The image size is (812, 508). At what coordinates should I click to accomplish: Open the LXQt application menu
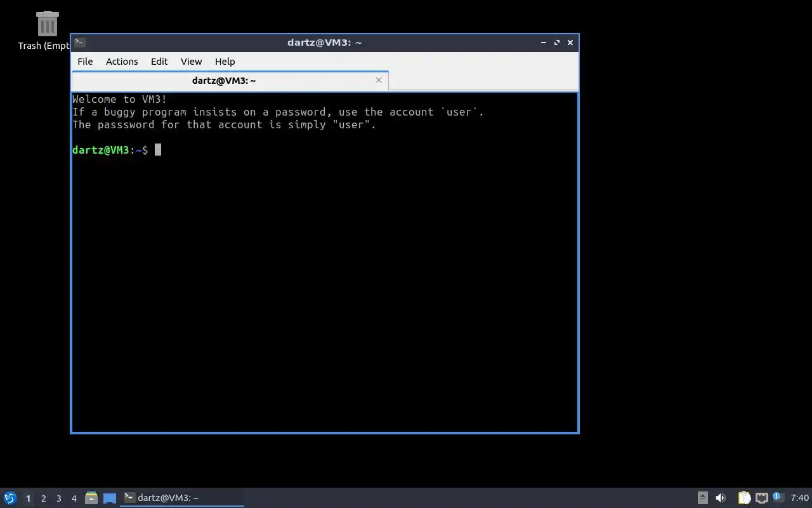pos(10,498)
